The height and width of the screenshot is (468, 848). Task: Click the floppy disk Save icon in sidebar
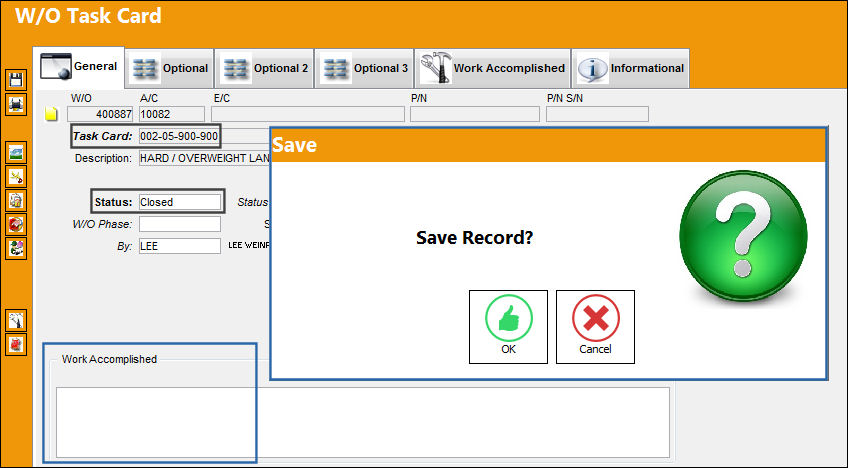coord(16,80)
